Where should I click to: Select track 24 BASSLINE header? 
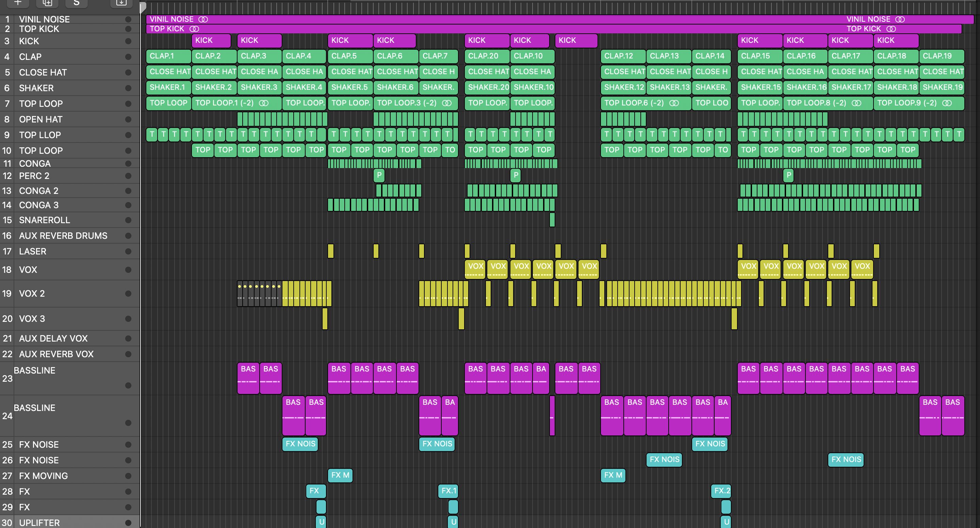pos(70,416)
